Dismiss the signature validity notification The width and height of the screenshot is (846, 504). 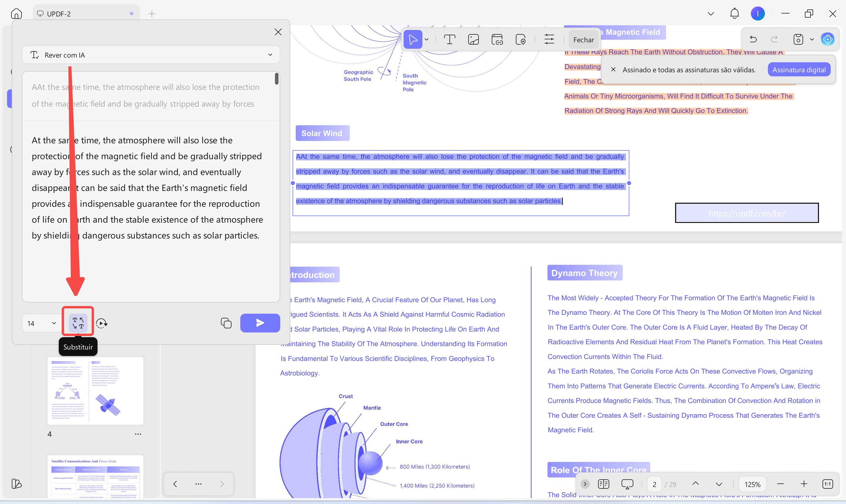[613, 70]
